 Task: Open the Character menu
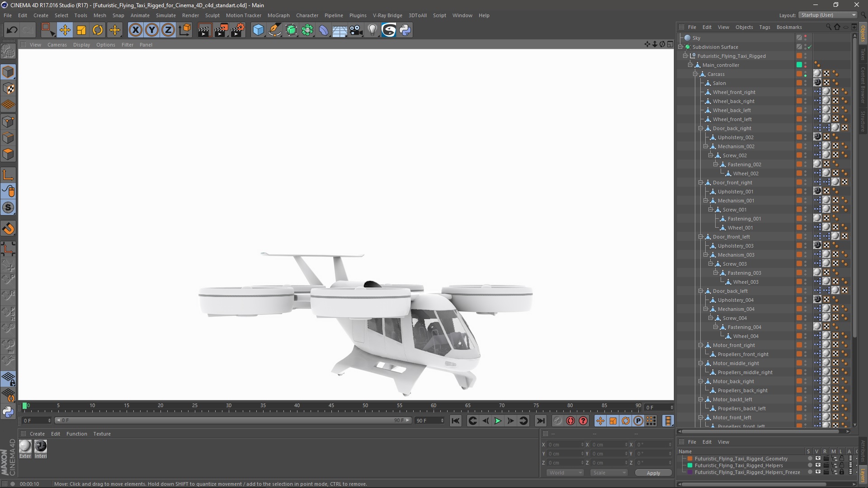[x=307, y=15]
